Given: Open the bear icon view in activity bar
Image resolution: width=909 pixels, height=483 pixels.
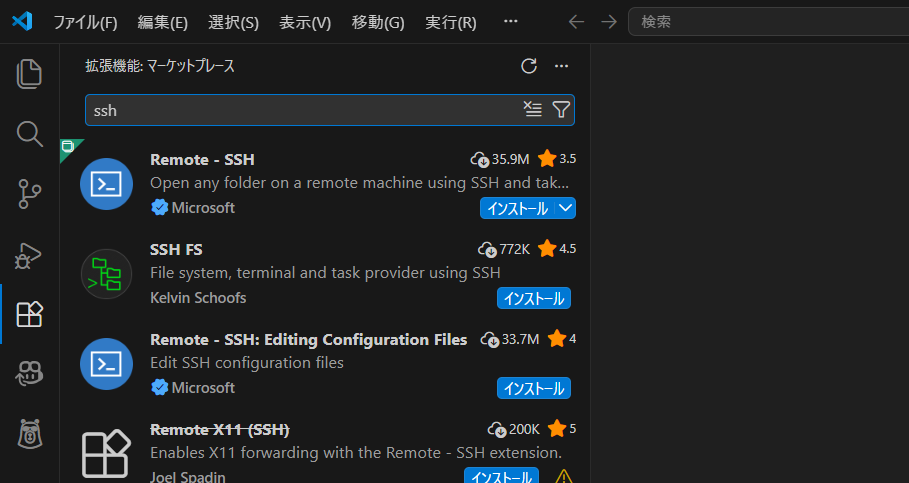Looking at the screenshot, I should coord(29,434).
